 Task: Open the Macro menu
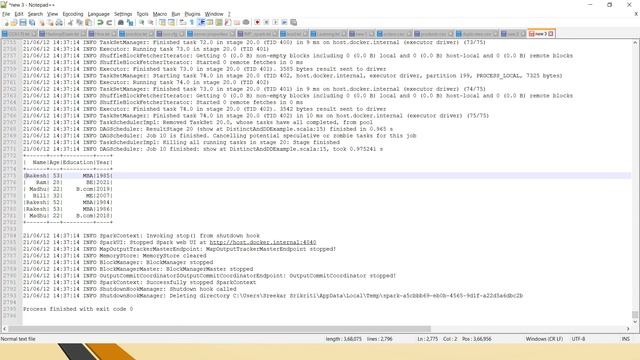coord(160,14)
